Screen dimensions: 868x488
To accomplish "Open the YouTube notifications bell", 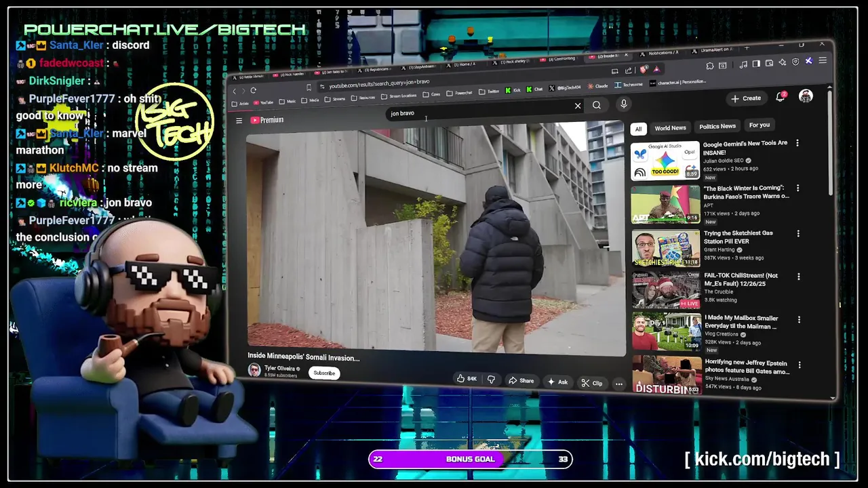I will 781,97.
